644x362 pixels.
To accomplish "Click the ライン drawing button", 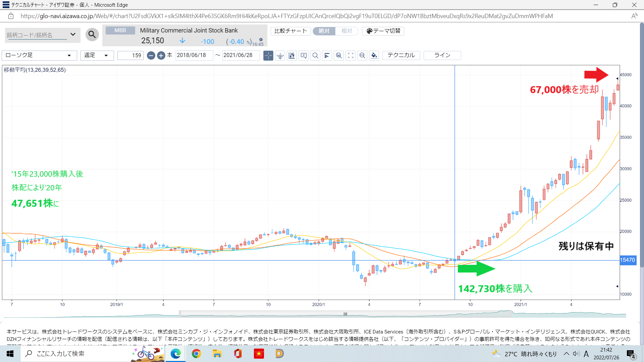I will pos(442,55).
